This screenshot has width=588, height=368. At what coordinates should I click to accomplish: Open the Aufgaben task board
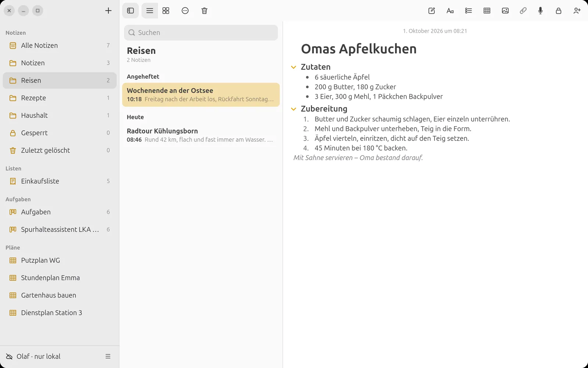[60, 212]
